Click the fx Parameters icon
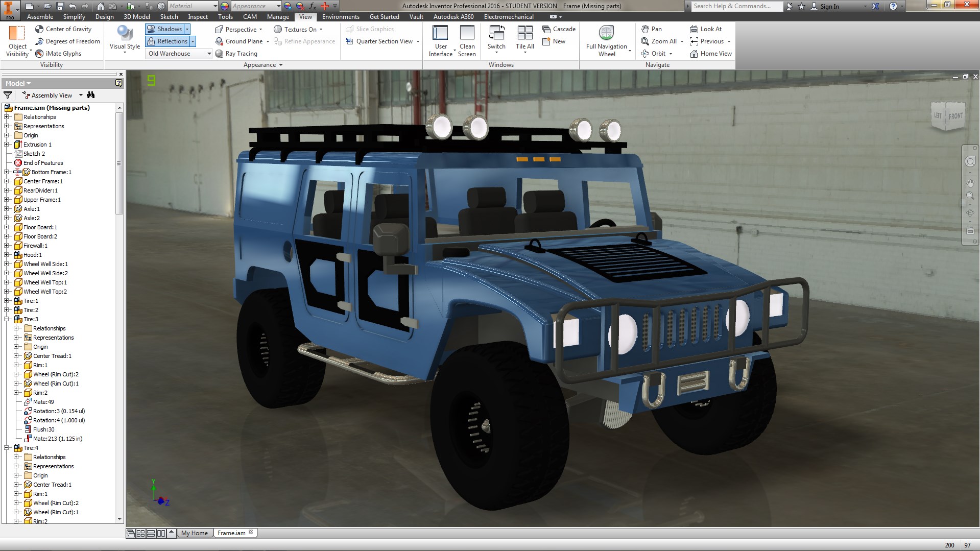The height and width of the screenshot is (551, 980). [x=313, y=6]
